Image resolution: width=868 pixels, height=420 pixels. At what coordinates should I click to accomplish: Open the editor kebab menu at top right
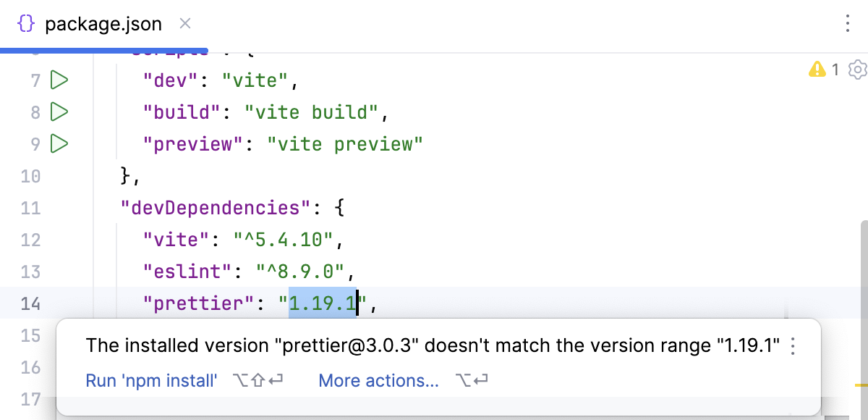[x=848, y=23]
